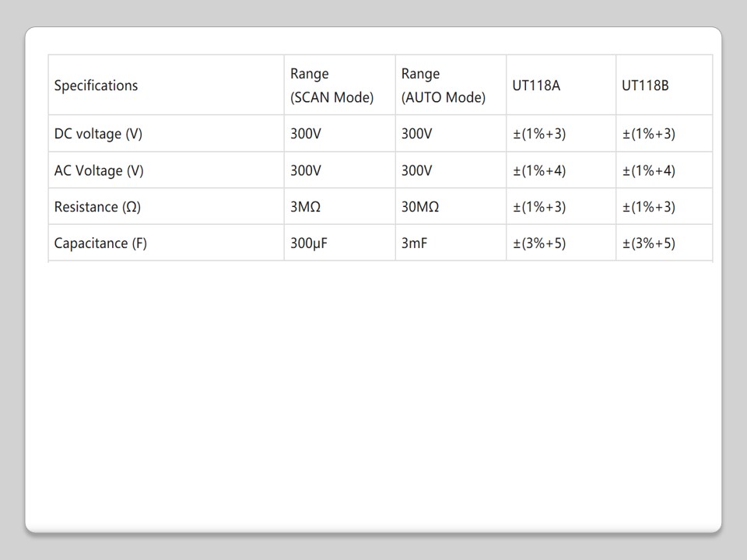747x560 pixels.
Task: Click the 3mF capacitance range cell
Action: tap(414, 243)
